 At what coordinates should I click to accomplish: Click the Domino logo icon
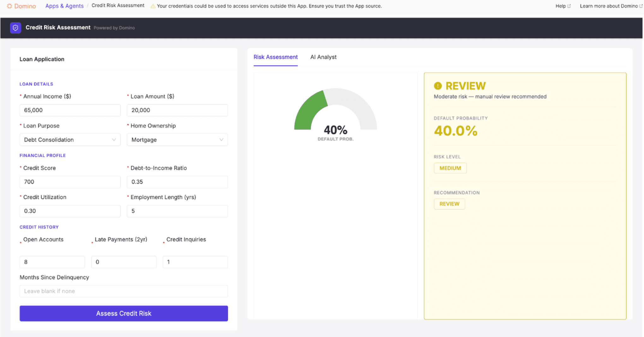coord(9,6)
